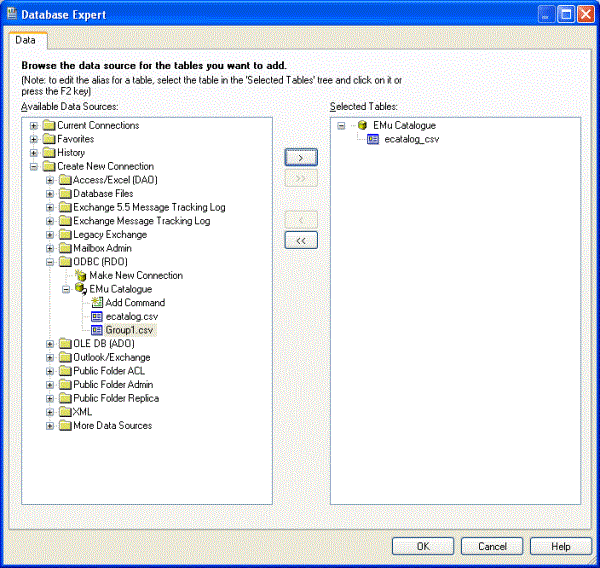Select Access/Excel (DAO) tree item

pos(115,180)
